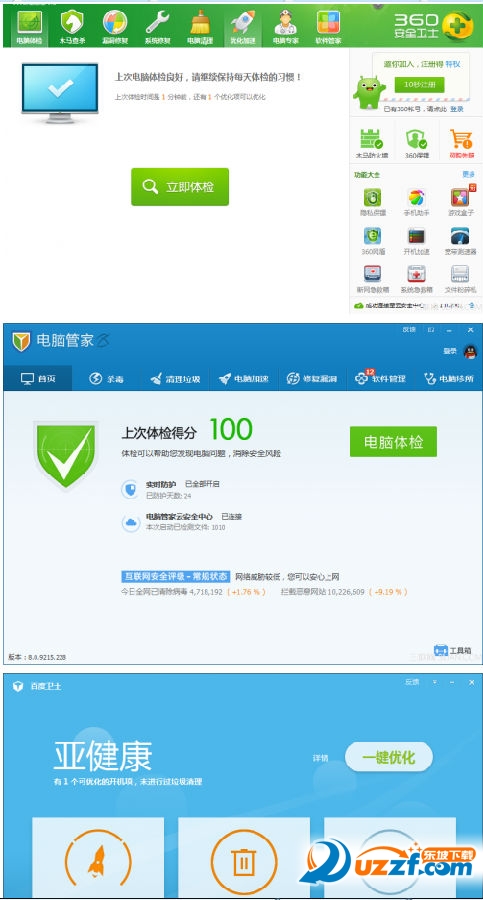Viewport: 483px width, 900px height.
Task: Click the 实时防护 shield icon
Action: [x=130, y=490]
